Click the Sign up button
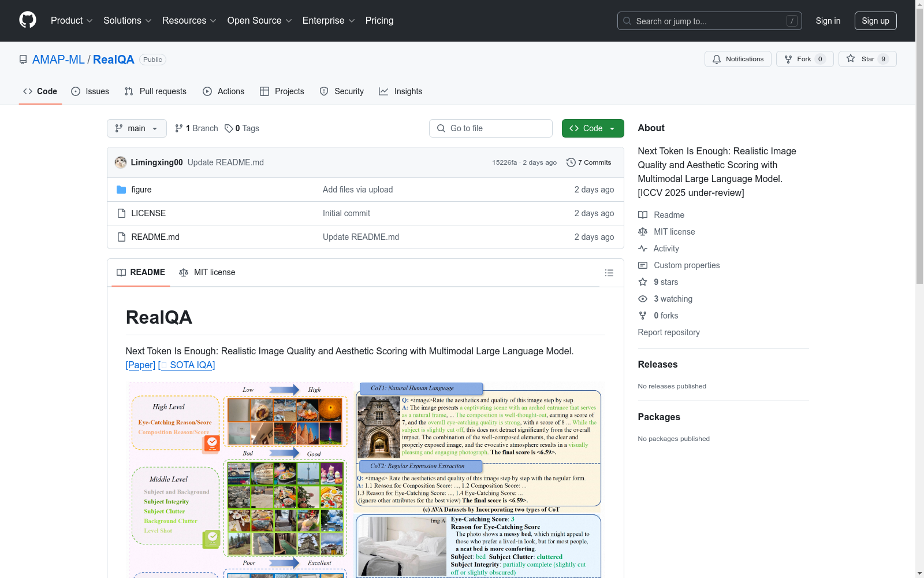 pyautogui.click(x=875, y=21)
